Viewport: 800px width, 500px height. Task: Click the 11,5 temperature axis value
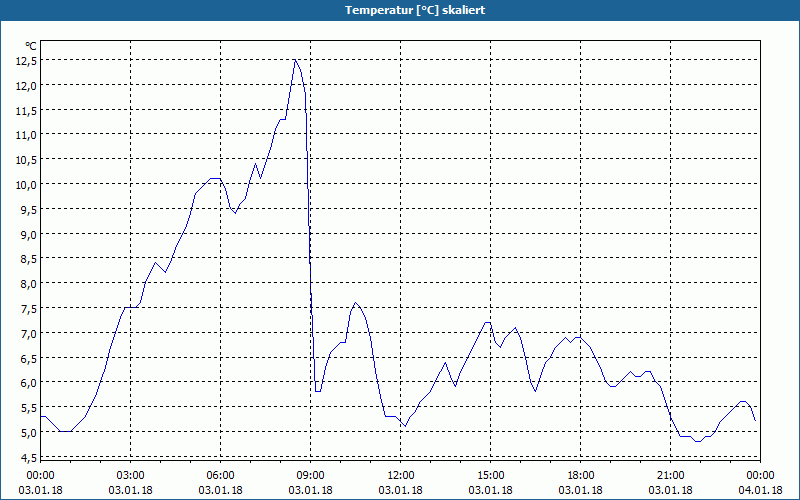pos(28,111)
